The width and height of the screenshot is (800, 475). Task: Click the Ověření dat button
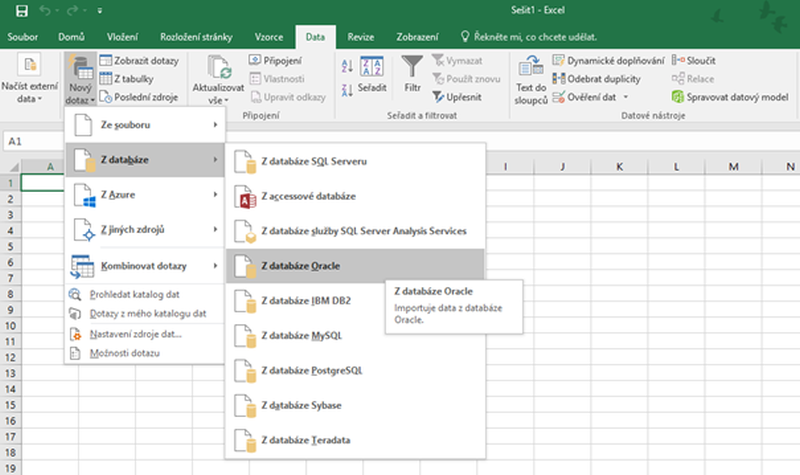point(585,97)
